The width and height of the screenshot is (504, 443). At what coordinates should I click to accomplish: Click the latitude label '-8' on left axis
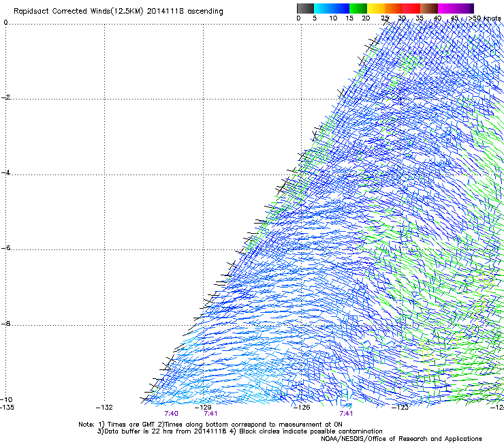coord(5,323)
